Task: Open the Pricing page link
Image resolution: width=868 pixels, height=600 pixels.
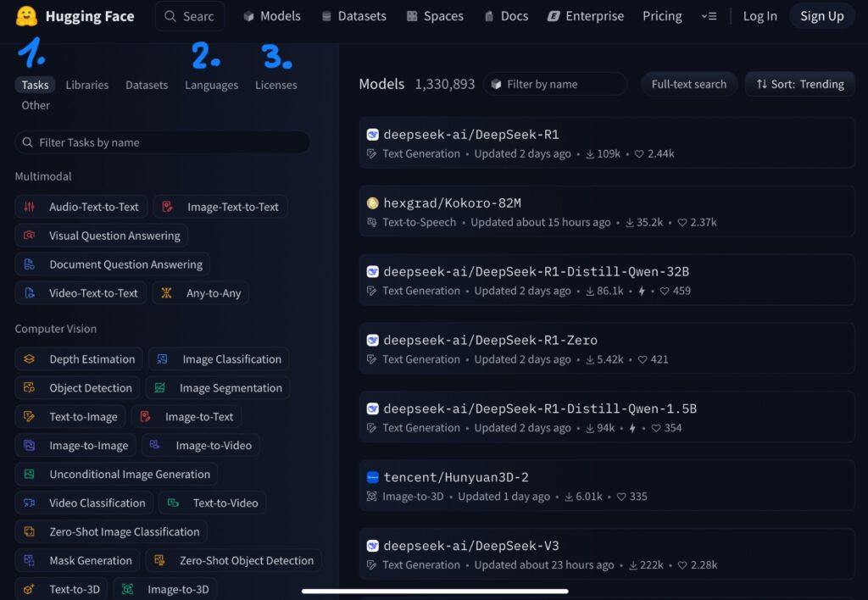Action: pyautogui.click(x=662, y=16)
